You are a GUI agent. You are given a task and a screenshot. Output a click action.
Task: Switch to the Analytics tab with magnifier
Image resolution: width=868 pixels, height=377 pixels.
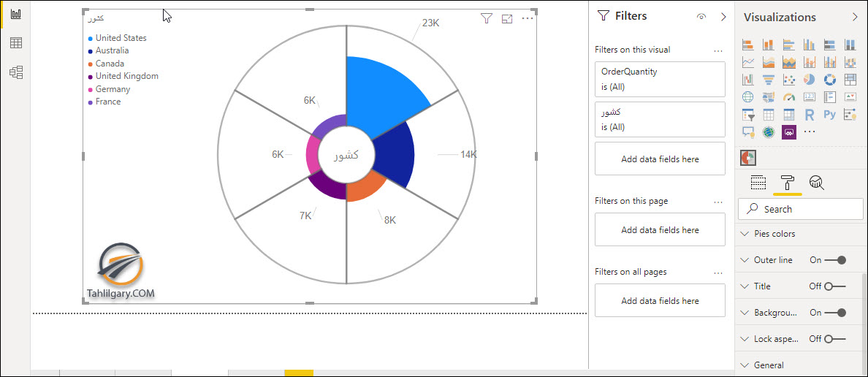tap(817, 182)
